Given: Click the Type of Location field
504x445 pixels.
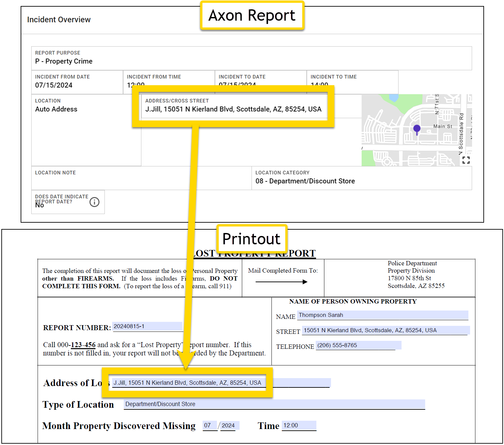Looking at the screenshot, I should tap(274, 404).
